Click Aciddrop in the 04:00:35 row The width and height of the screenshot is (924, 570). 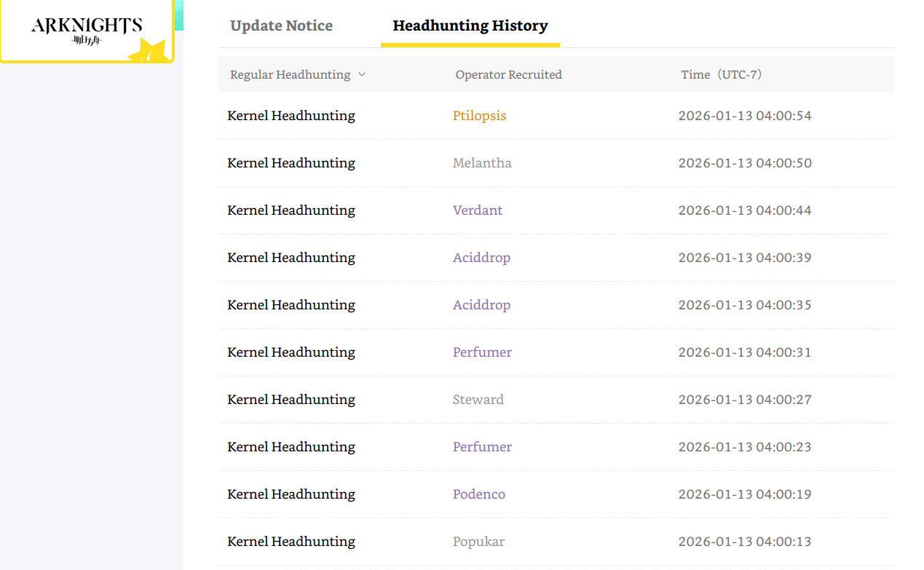pos(481,305)
